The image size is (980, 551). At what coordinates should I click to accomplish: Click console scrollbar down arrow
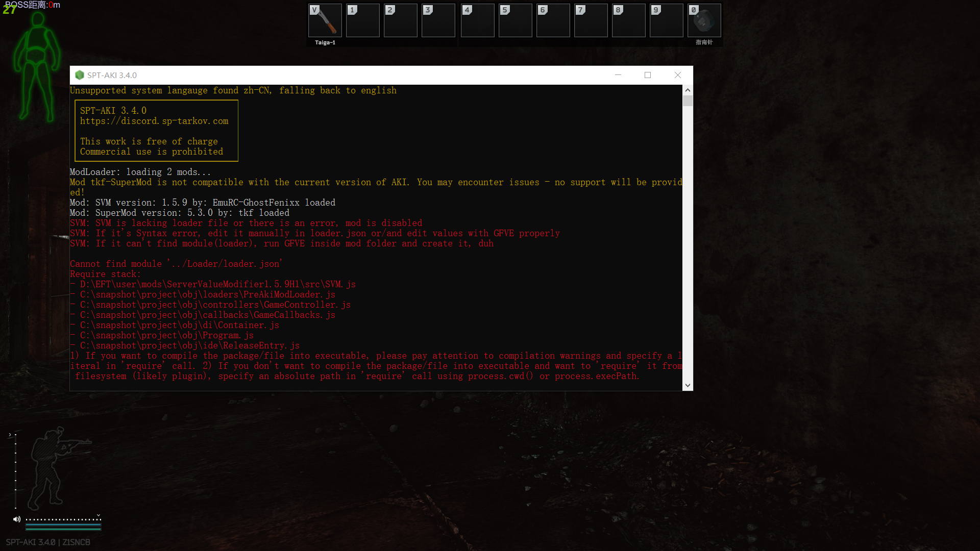[688, 386]
